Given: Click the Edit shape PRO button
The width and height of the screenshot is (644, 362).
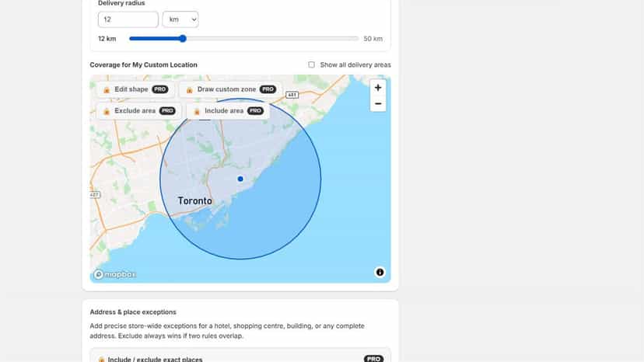Looking at the screenshot, I should point(136,89).
